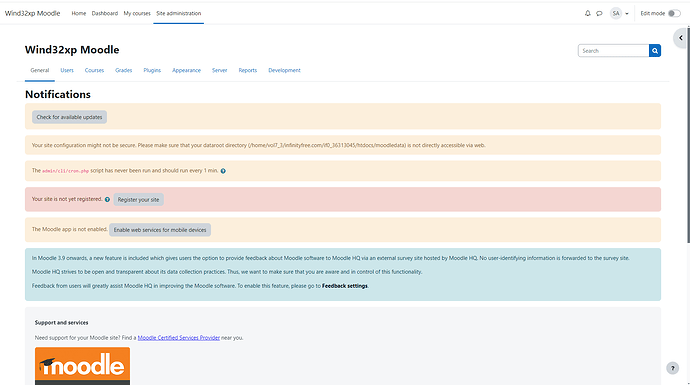Click the dataroot security warning text

tap(258, 145)
